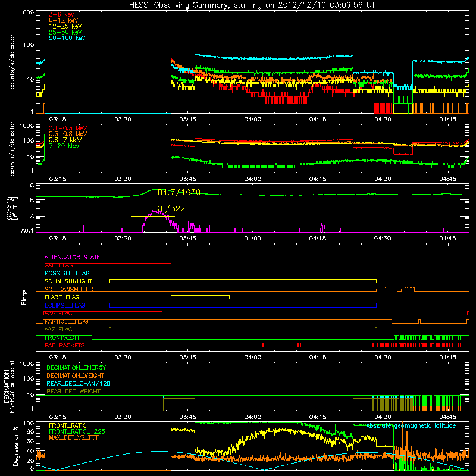The image size is (476, 476).
Task: Click the 04:30 time tick under decimation panel
Action: point(383,416)
